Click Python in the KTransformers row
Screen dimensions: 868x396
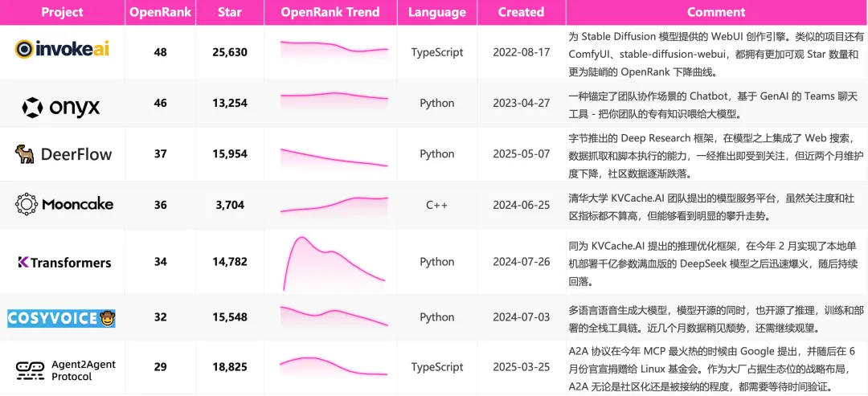point(437,262)
